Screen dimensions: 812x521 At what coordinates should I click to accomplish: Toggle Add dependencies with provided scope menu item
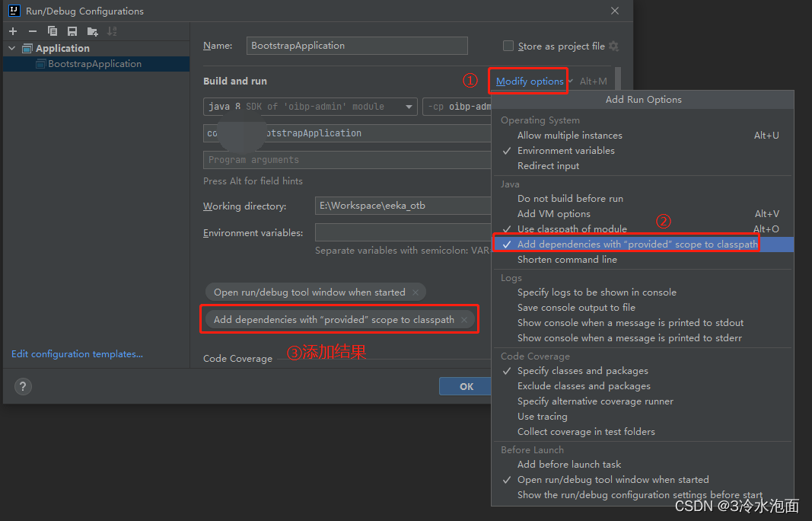(642, 245)
